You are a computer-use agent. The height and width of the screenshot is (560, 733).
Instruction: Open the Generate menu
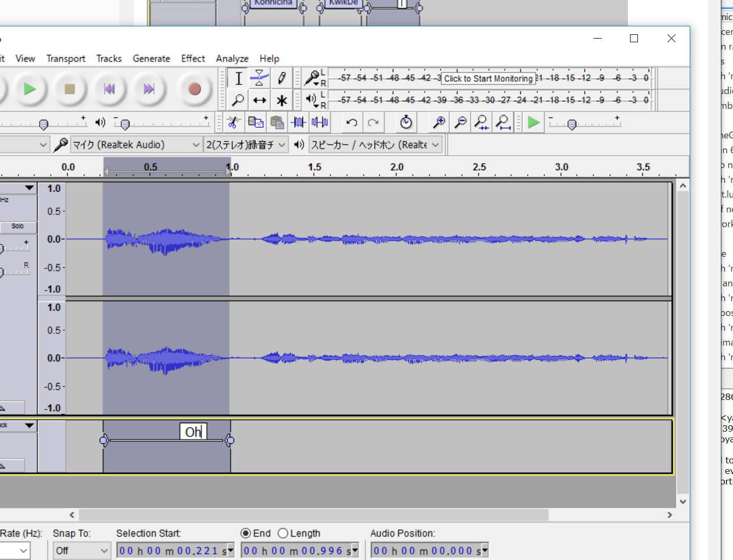click(x=151, y=59)
